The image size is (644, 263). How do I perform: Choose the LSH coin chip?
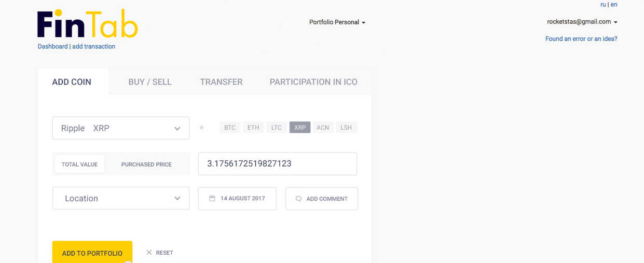(346, 128)
